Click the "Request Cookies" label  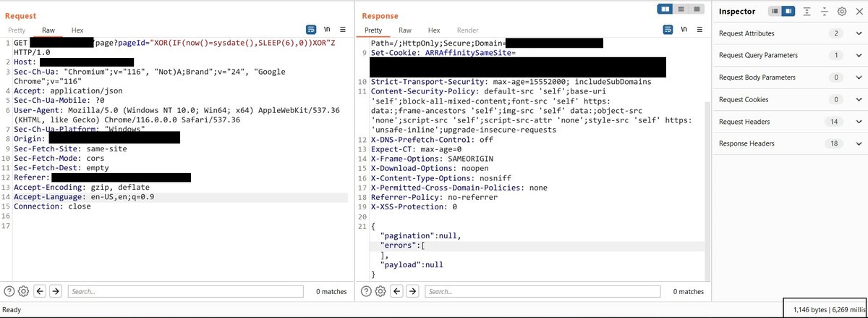(x=744, y=100)
